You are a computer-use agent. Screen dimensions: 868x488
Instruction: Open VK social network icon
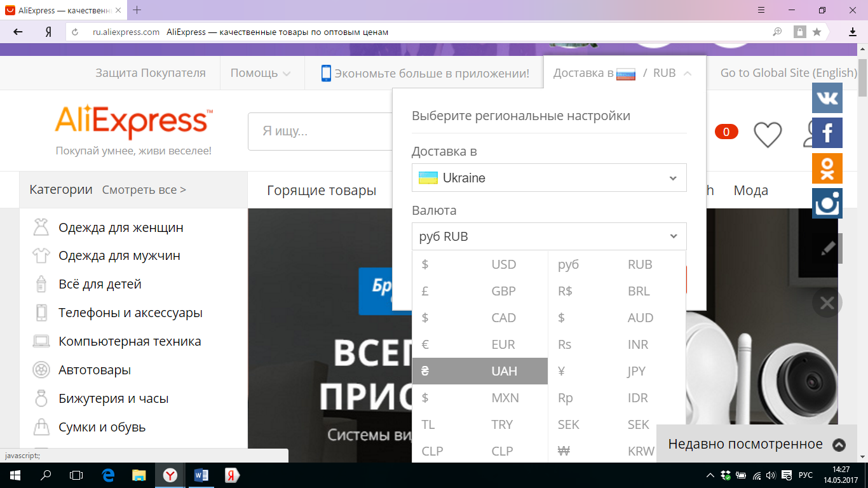pyautogui.click(x=827, y=98)
